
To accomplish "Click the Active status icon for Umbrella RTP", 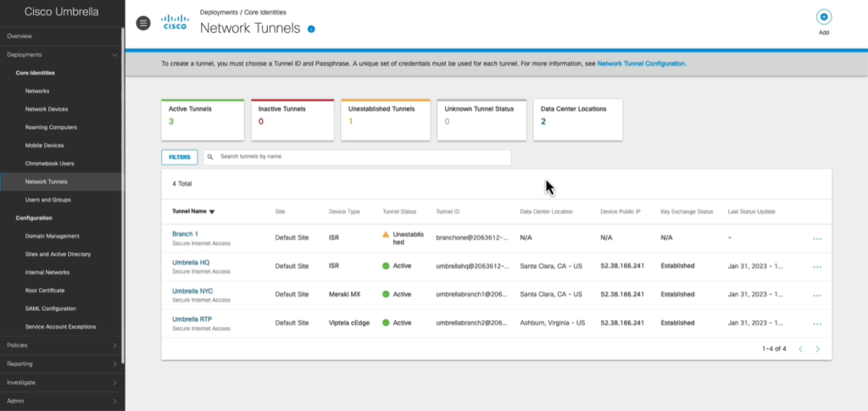I will click(x=386, y=323).
